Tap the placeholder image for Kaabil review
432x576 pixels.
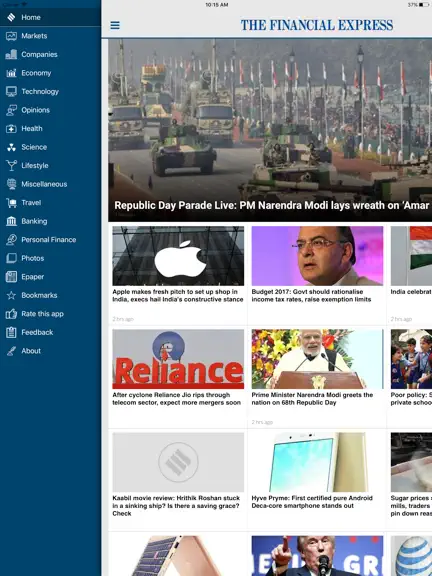178,462
